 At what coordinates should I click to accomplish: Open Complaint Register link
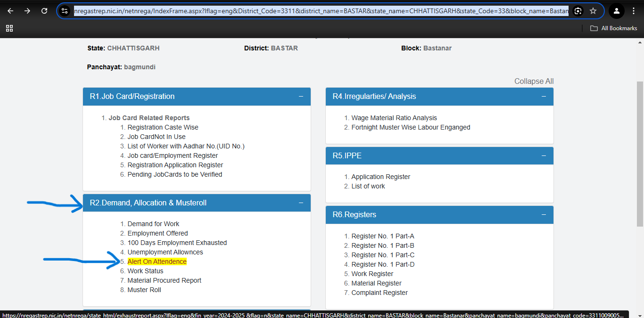click(380, 293)
